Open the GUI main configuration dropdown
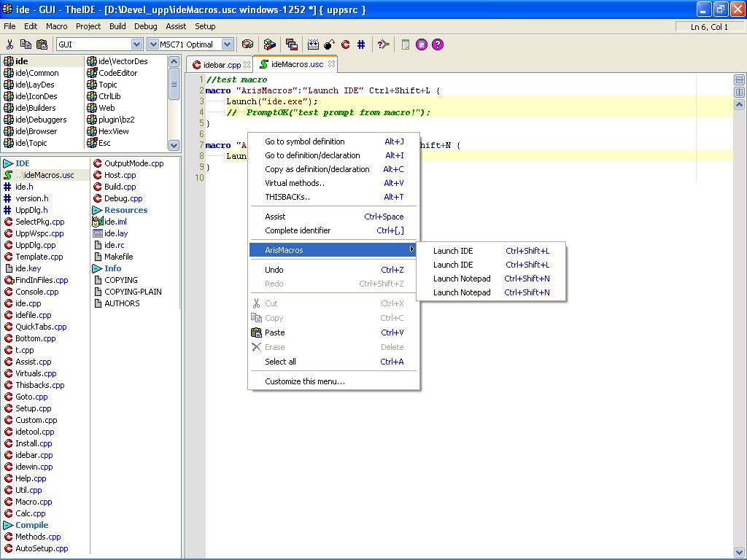 (x=136, y=44)
